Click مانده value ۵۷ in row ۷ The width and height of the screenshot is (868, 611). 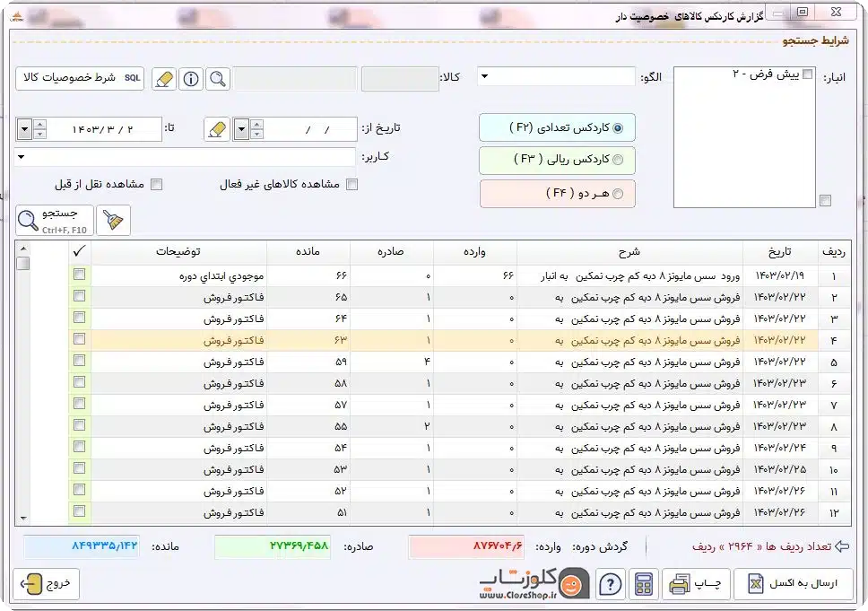tap(341, 405)
